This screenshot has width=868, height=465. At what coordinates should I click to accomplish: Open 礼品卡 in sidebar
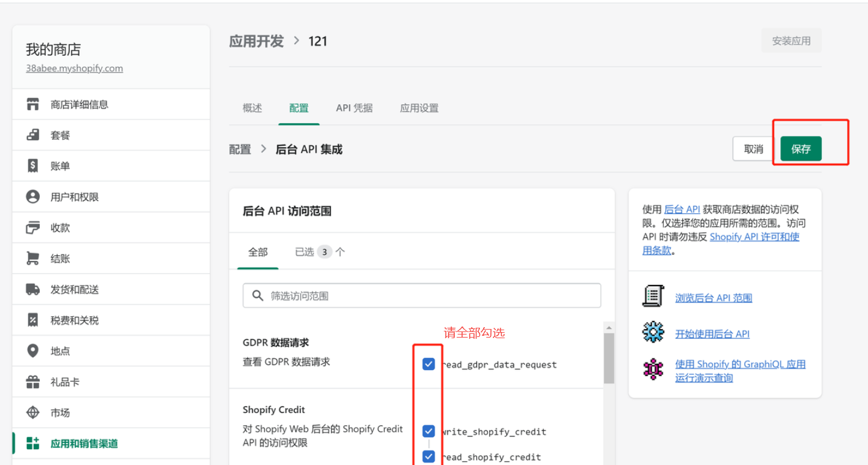[x=111, y=382]
